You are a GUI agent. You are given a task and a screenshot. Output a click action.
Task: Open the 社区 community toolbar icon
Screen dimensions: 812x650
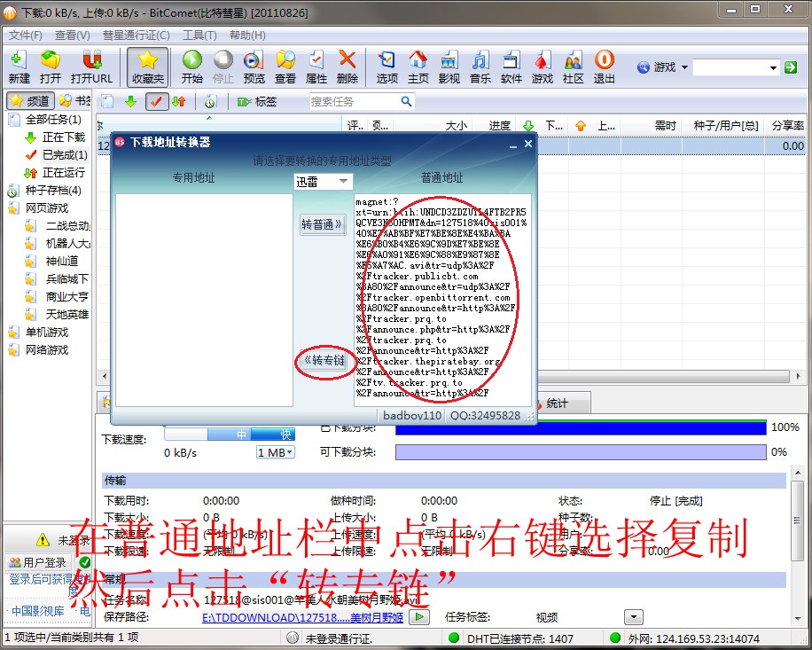tap(574, 67)
